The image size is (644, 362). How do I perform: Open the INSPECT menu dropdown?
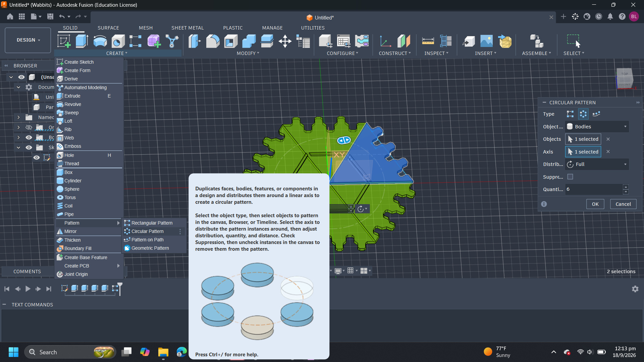click(436, 53)
